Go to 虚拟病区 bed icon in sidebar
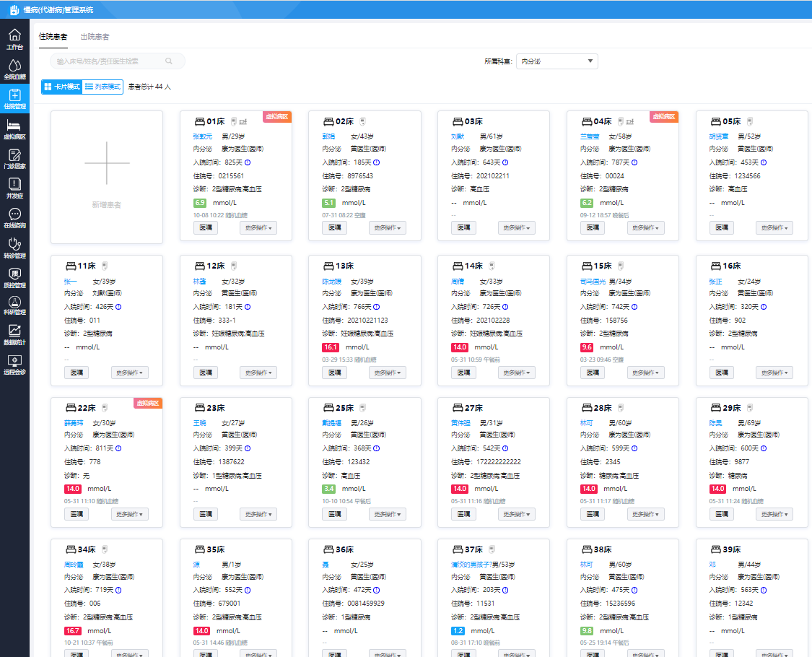The image size is (812, 657). [x=14, y=129]
